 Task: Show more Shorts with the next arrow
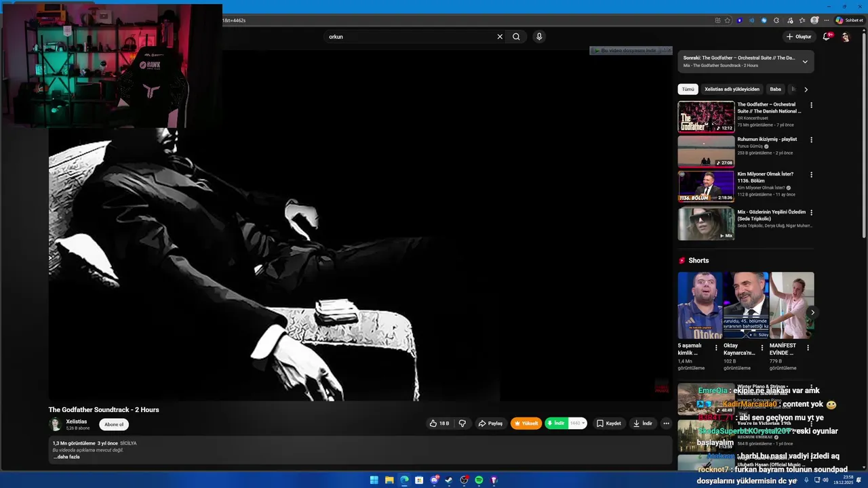812,312
